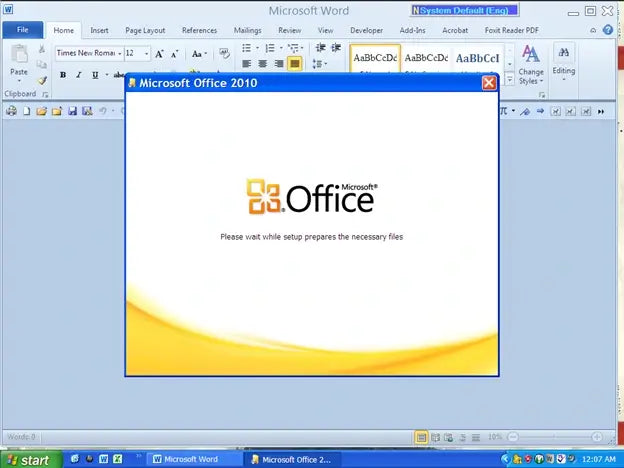Viewport: 624px width, 468px height.
Task: Click the Copy icon in Clipboard group
Action: click(41, 64)
